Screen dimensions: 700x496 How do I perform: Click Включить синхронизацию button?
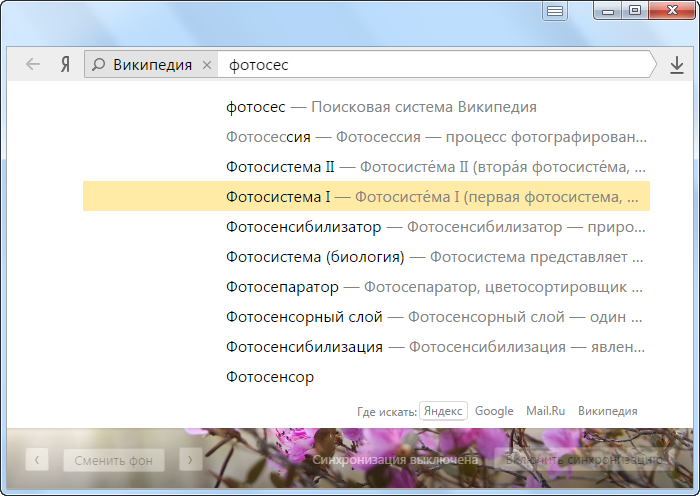[x=583, y=460]
